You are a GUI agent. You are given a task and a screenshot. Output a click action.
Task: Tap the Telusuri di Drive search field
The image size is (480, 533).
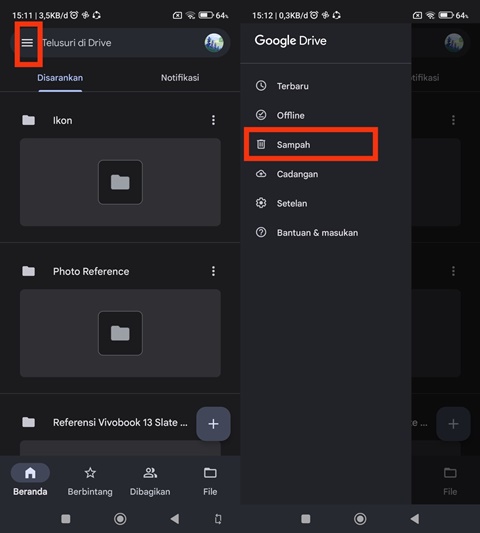point(121,43)
